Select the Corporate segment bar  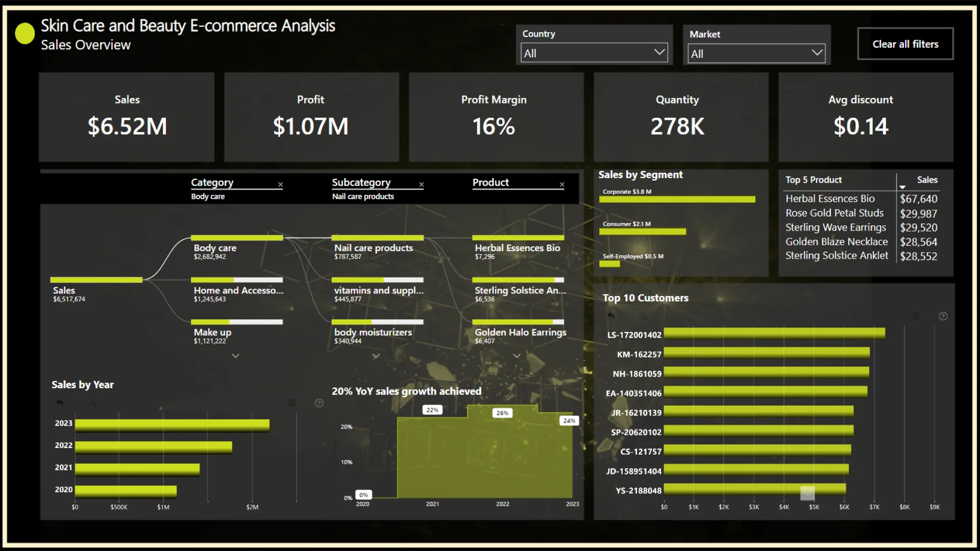(677, 199)
